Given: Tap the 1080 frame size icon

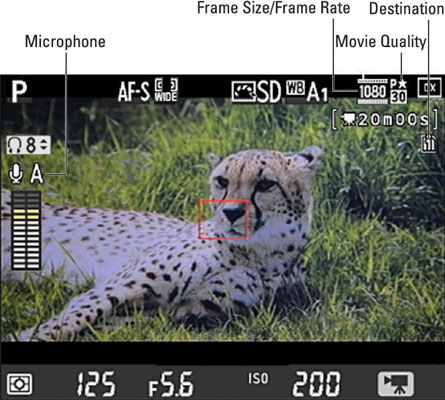Looking at the screenshot, I should (372, 91).
